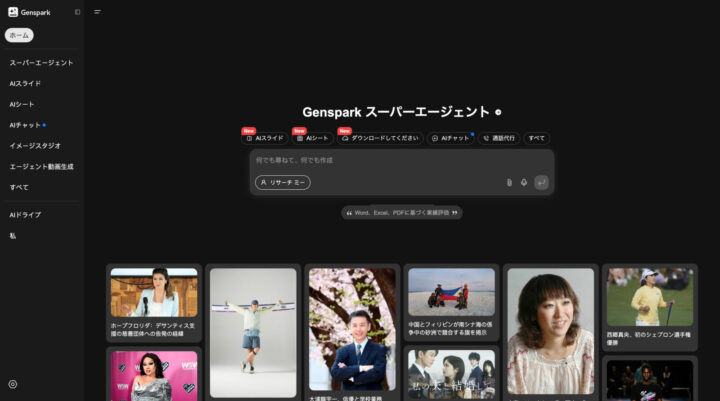Screen dimensions: 720x401
Task: Open スーパーエージェント in the sidebar
Action: (x=41, y=62)
